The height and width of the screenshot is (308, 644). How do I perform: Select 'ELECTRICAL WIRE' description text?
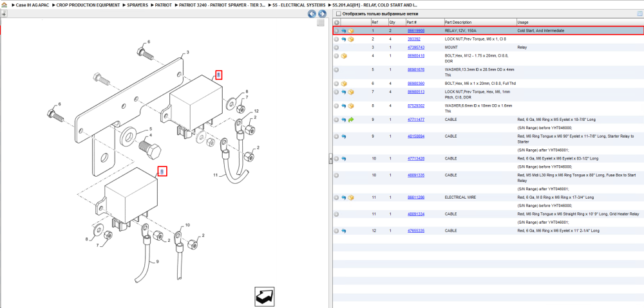click(460, 197)
